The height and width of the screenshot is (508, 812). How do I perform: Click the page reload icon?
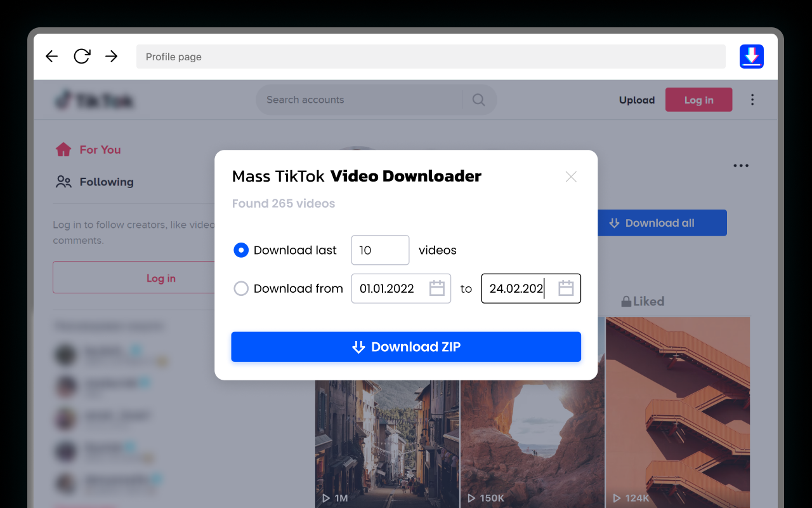[81, 57]
